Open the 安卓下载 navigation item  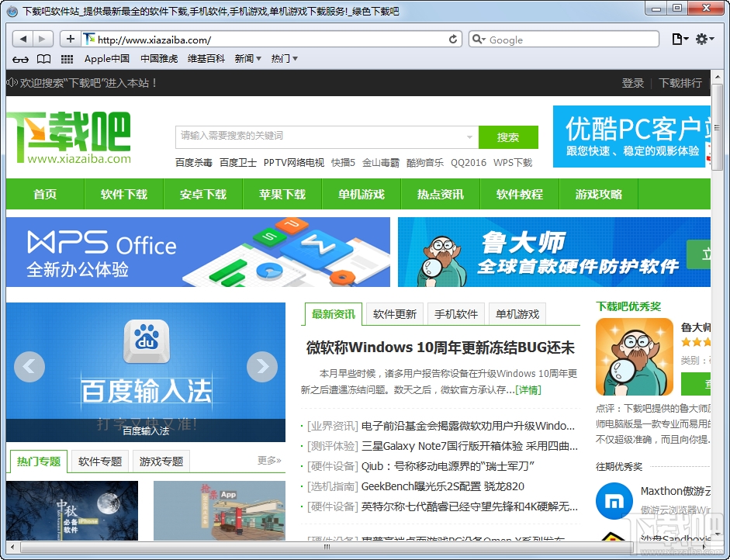[203, 194]
